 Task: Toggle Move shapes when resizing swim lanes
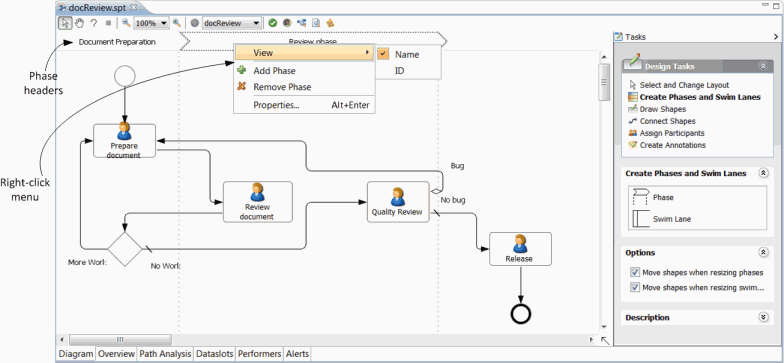635,288
